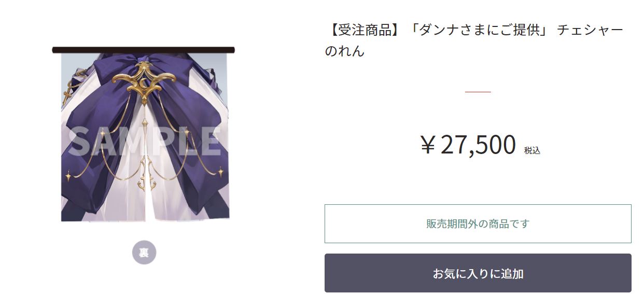Click the 販売期間外の商品です notice button
The height and width of the screenshot is (294, 644).
(478, 223)
